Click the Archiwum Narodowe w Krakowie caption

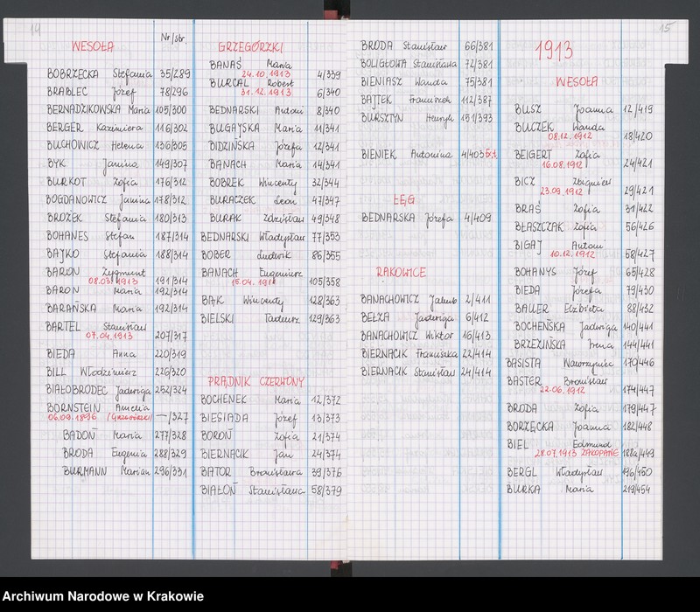103,596
